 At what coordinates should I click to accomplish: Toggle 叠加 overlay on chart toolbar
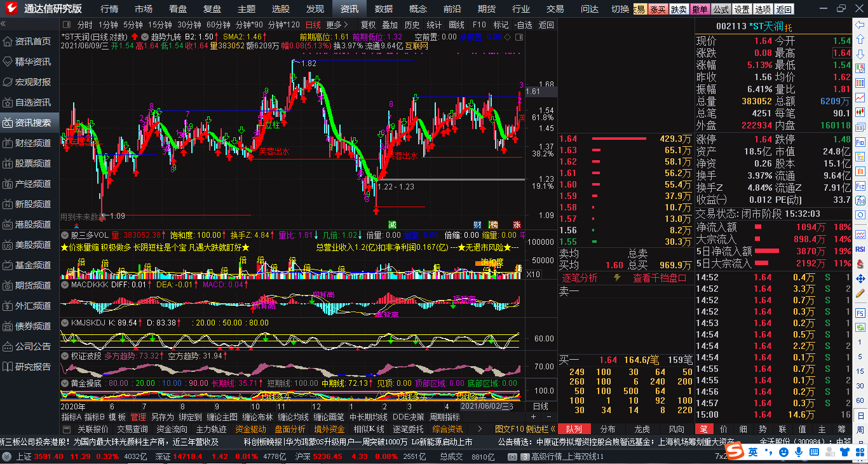click(390, 25)
